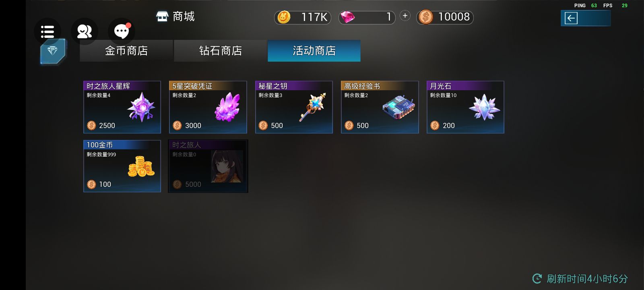Click the bronze coin balance 10008
This screenshot has width=644, height=290.
(x=445, y=17)
